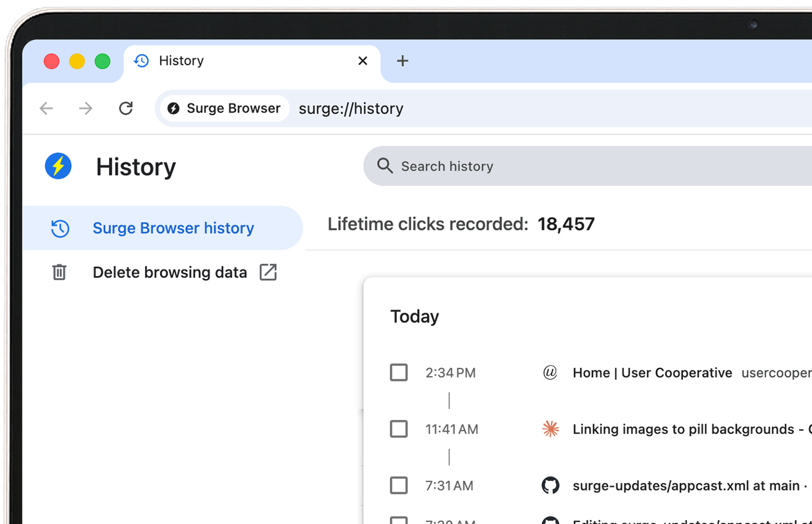
Task: Click the 18,457 lifetime clicks value
Action: click(566, 224)
